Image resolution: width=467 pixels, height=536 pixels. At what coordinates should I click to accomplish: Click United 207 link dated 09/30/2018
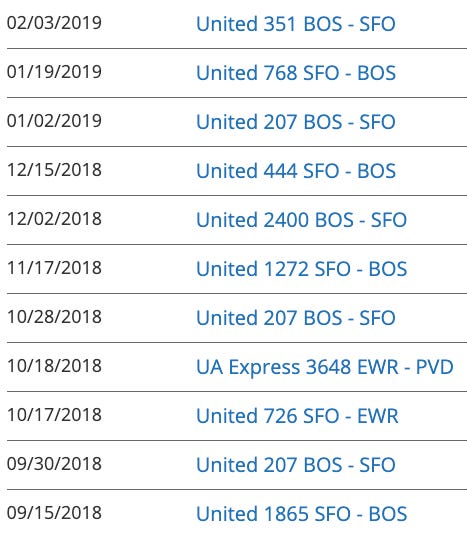296,465
